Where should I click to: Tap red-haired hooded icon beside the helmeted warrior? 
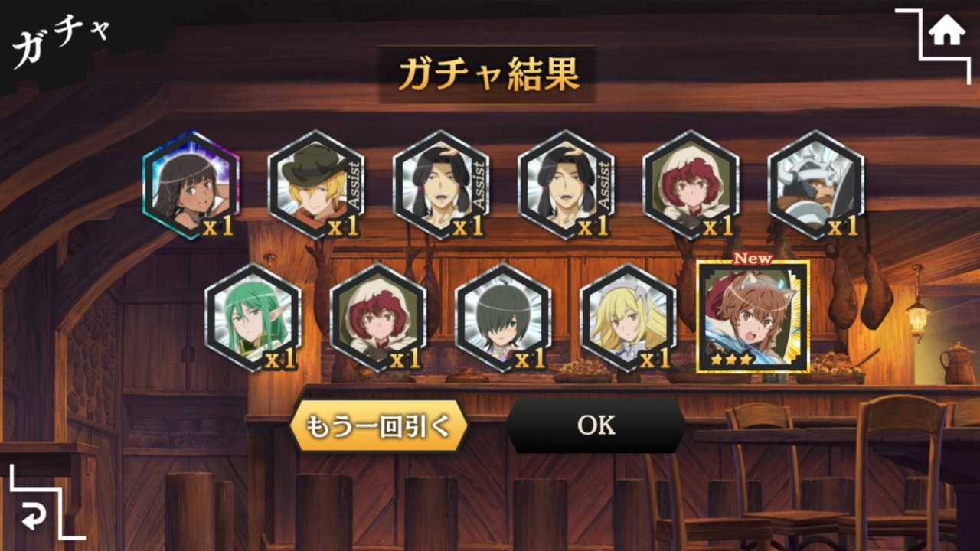[691, 185]
